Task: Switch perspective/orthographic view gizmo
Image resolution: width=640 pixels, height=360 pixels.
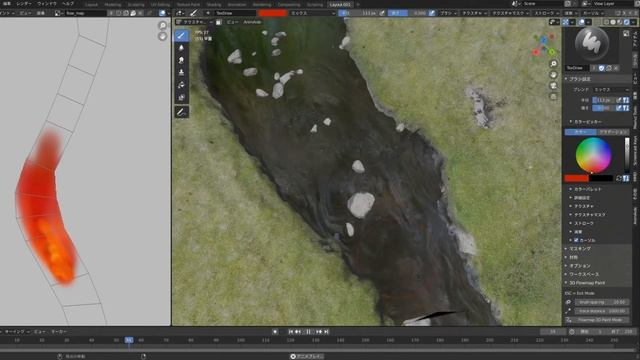Action: click(x=553, y=96)
